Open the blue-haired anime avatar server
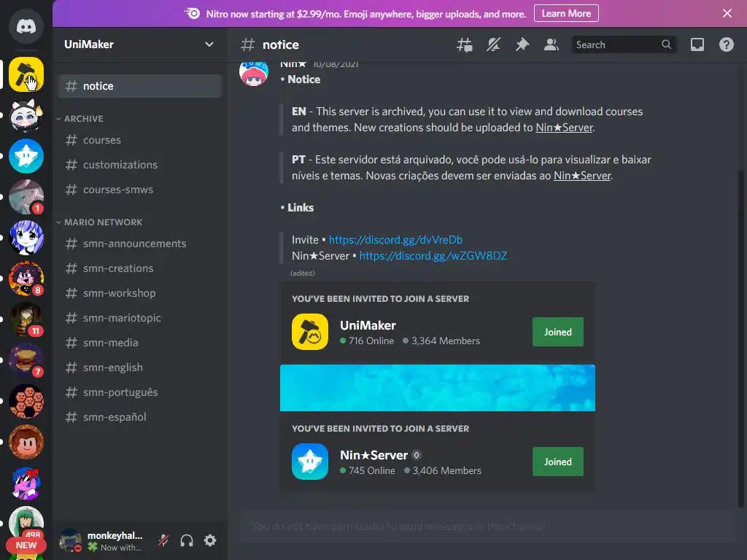Screen dimensions: 747x560 (x=26, y=238)
